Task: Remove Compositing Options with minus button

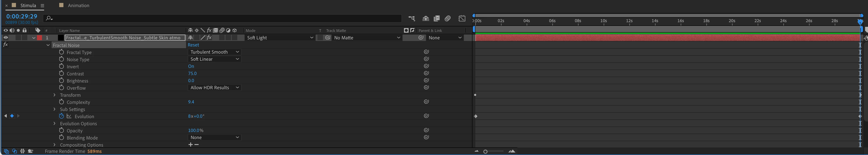Action: pyautogui.click(x=197, y=145)
